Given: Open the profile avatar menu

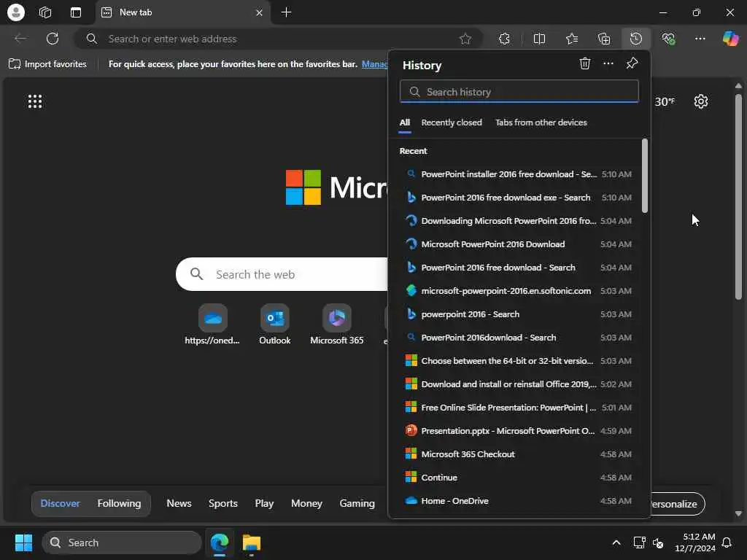Looking at the screenshot, I should (16, 12).
